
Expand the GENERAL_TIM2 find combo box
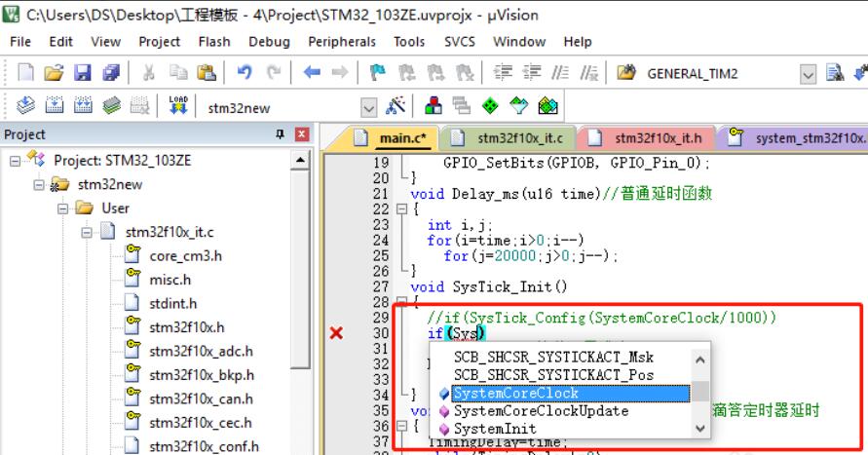tap(809, 73)
